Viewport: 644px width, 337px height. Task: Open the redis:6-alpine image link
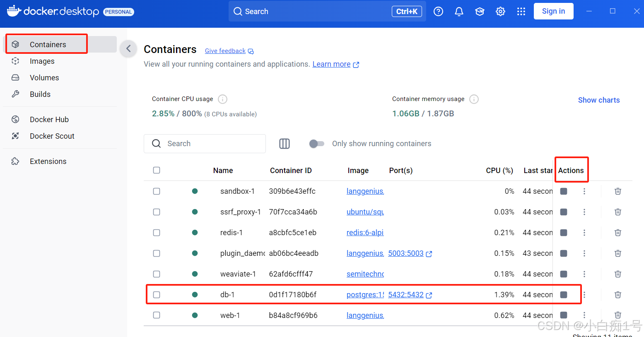tap(365, 233)
